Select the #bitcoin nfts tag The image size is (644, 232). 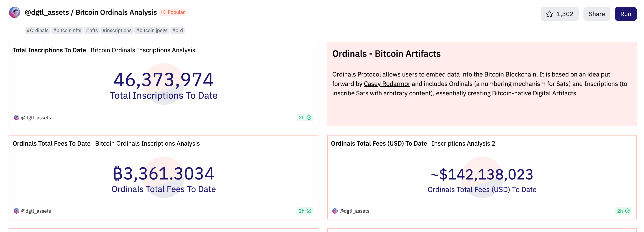pyautogui.click(x=67, y=30)
